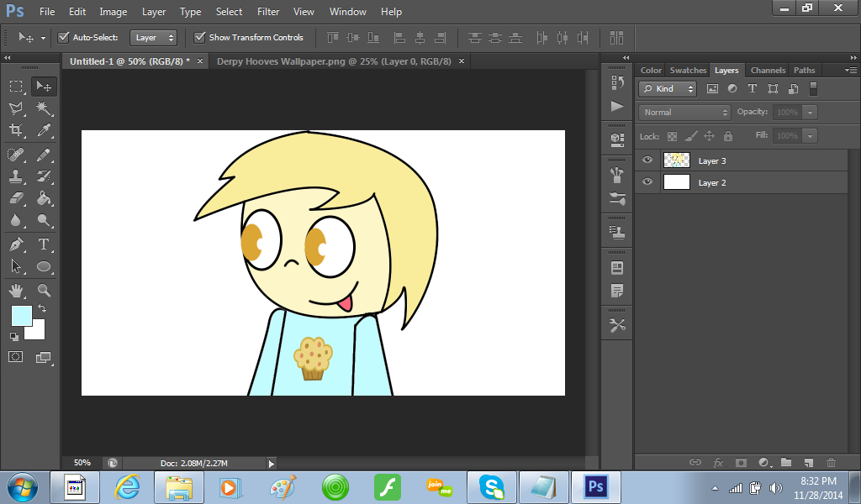The height and width of the screenshot is (504, 861).
Task: Toggle Auto-Select checkbox
Action: tap(64, 37)
